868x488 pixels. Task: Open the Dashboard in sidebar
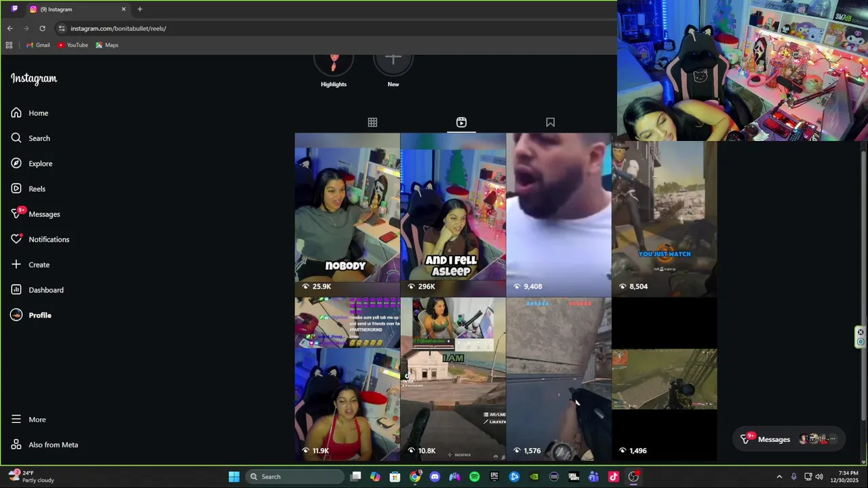(x=37, y=290)
